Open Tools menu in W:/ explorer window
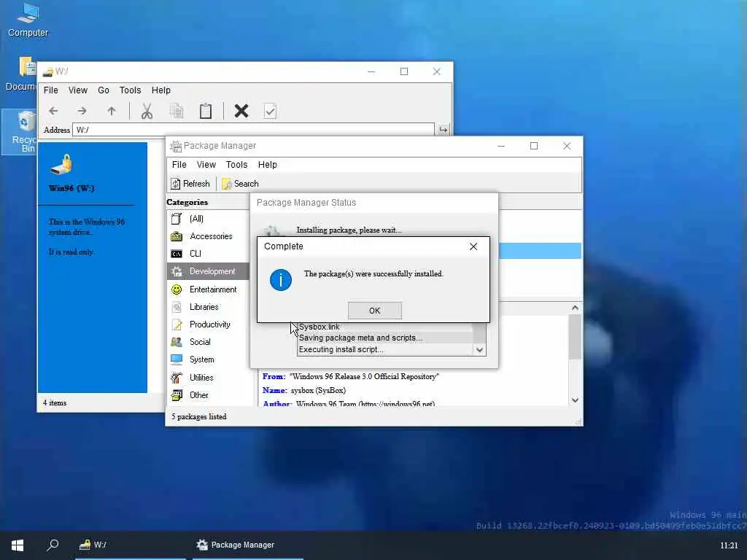 pos(130,90)
